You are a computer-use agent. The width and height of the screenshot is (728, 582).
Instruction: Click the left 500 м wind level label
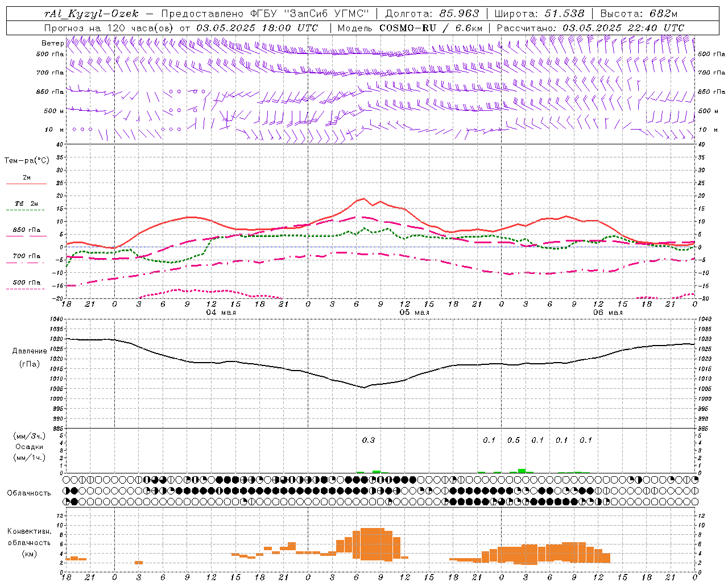(x=54, y=111)
